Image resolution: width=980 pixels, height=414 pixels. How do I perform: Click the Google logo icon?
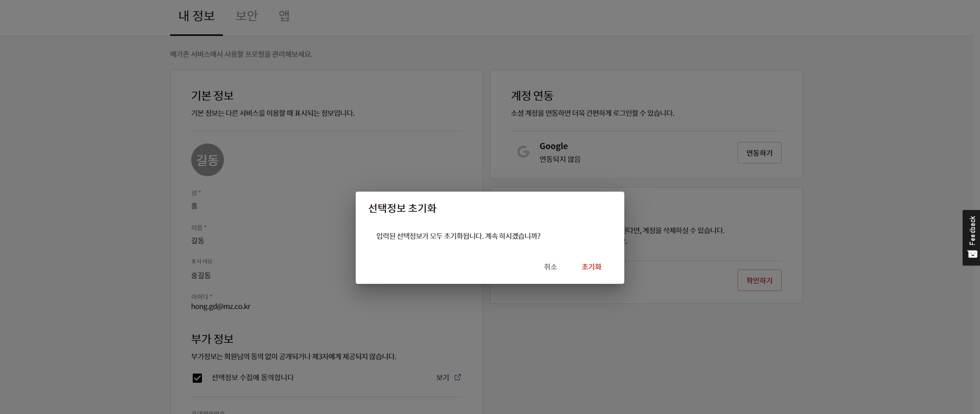(523, 152)
